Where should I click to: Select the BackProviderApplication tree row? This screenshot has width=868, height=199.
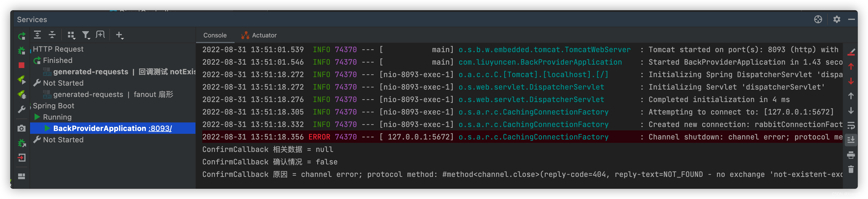pos(113,128)
